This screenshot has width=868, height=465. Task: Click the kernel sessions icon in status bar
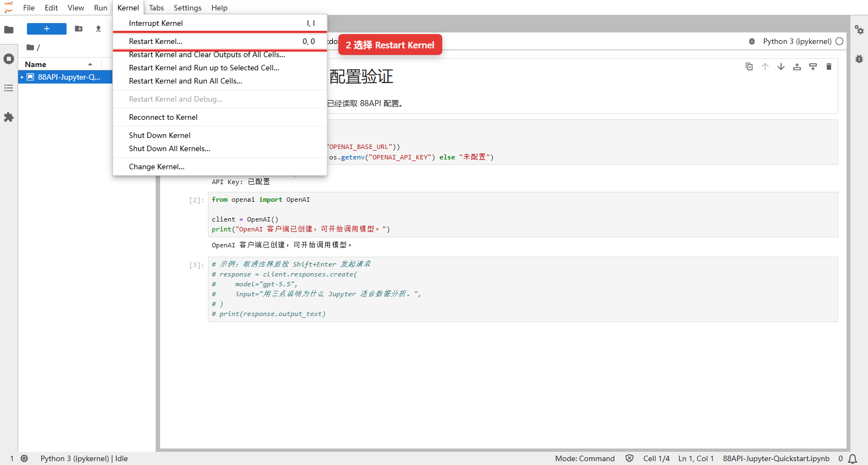click(24, 458)
